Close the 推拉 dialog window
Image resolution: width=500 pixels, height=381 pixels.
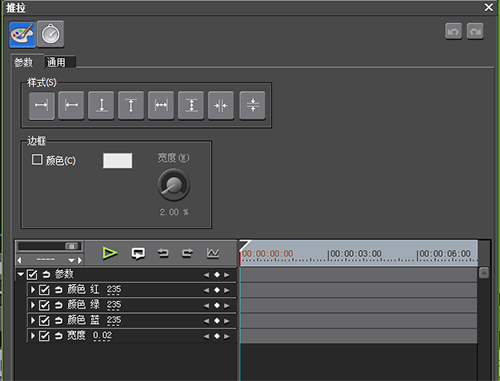(x=489, y=7)
